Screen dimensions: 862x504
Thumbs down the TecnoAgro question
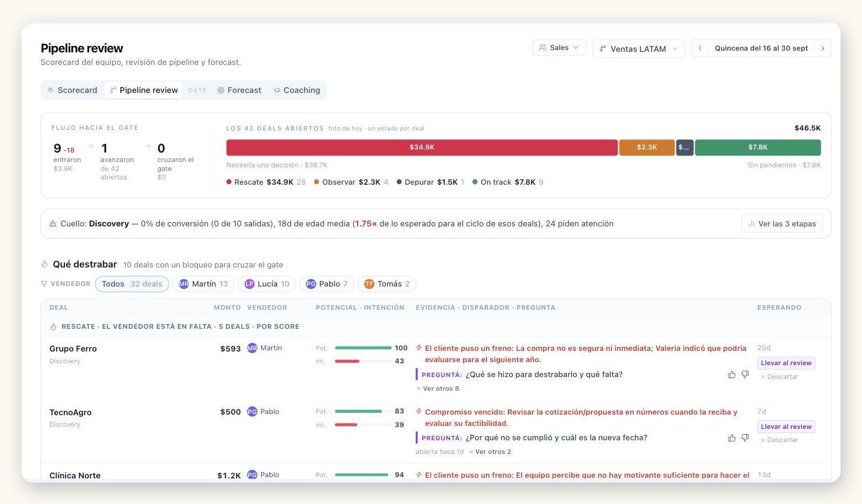[745, 438]
